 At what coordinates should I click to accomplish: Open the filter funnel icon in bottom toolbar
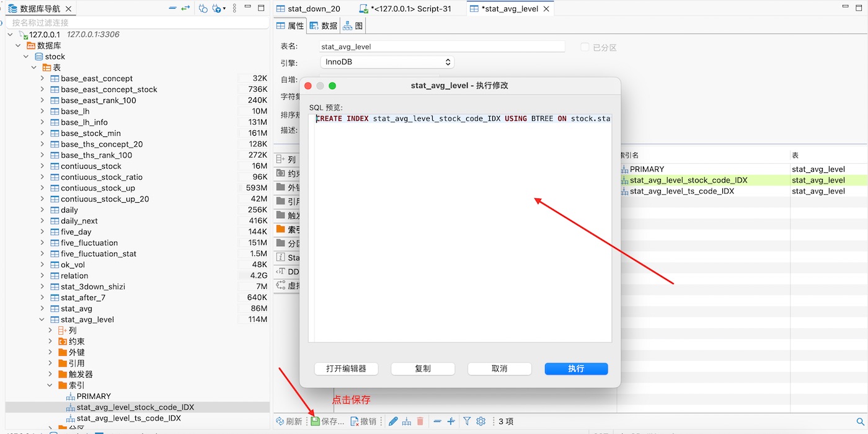point(467,422)
